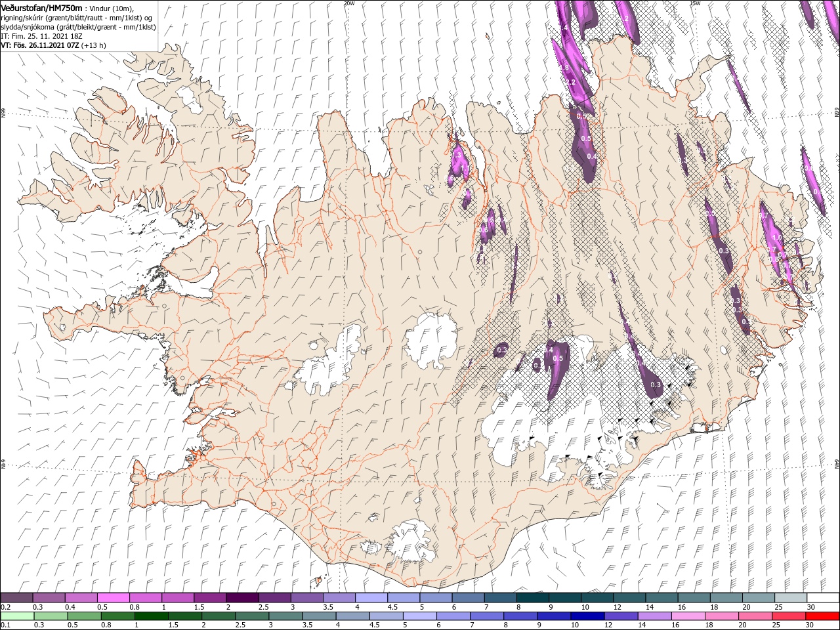Select the light purple rain swatch at 14
Viewport: 840px width, 630px height.
coord(654,616)
